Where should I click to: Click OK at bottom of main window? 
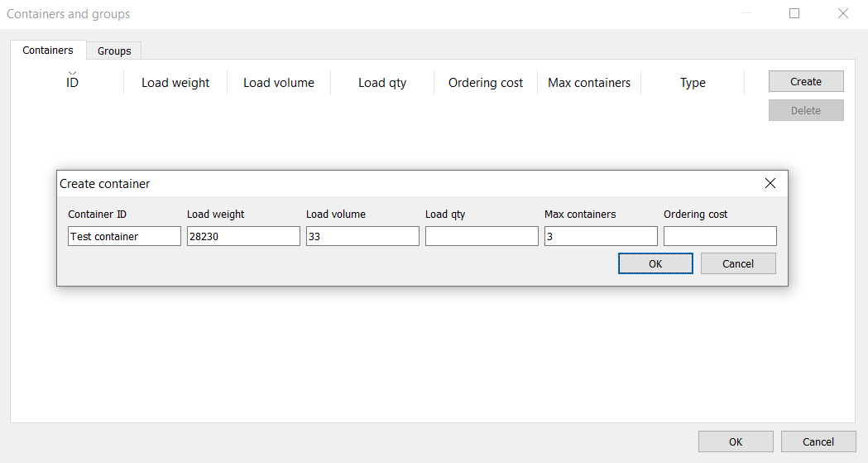(x=736, y=442)
